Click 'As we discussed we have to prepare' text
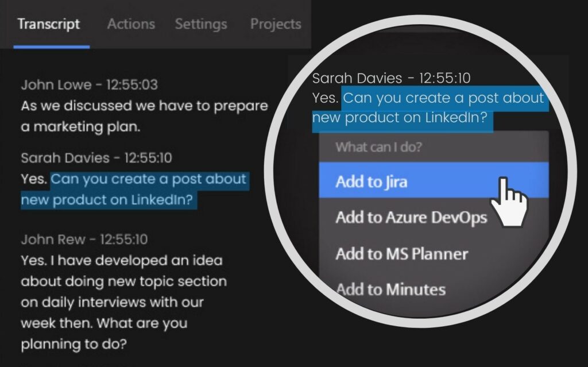 (144, 106)
